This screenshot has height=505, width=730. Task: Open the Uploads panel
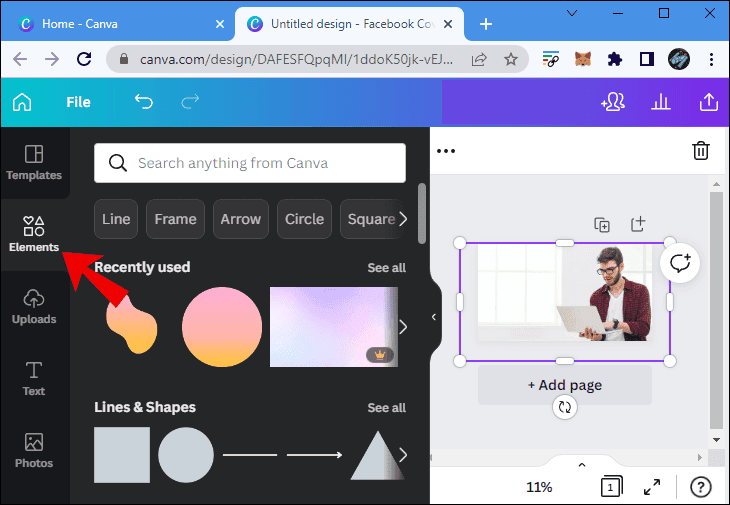coord(34,306)
